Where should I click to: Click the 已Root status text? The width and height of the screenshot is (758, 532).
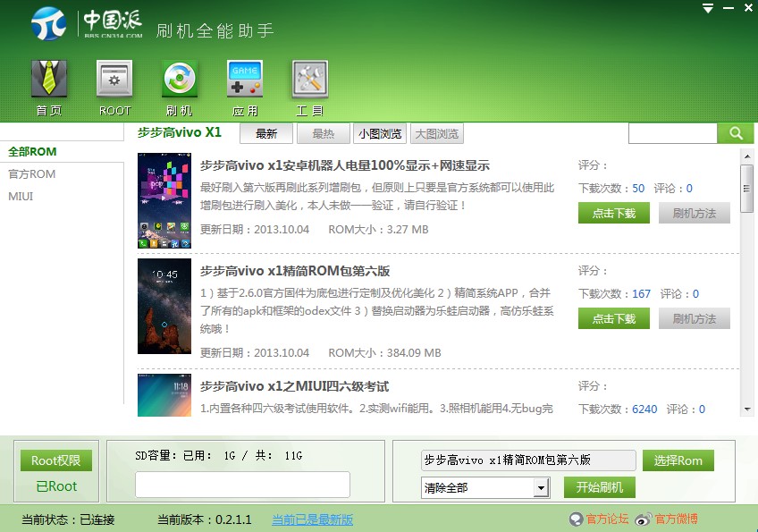click(x=56, y=486)
